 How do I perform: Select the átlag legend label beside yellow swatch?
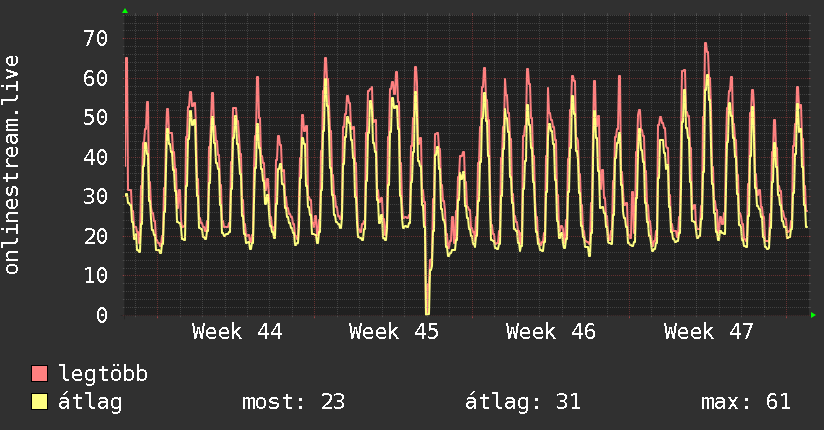(x=90, y=402)
